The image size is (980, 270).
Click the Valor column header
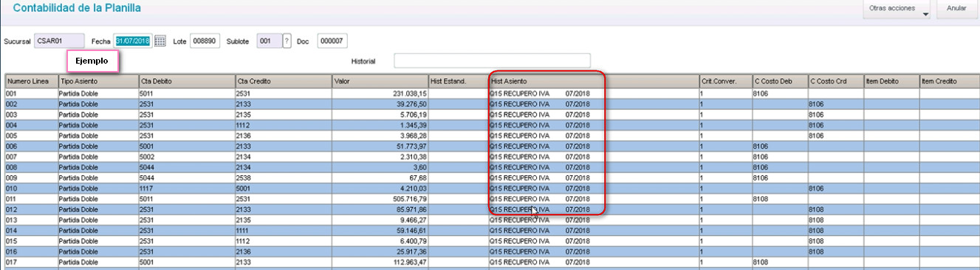(380, 81)
